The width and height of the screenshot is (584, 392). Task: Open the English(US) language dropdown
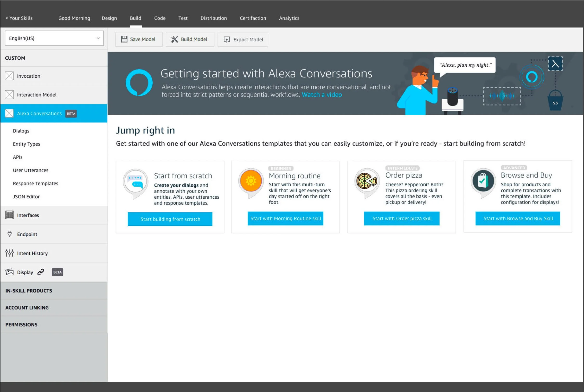(54, 38)
